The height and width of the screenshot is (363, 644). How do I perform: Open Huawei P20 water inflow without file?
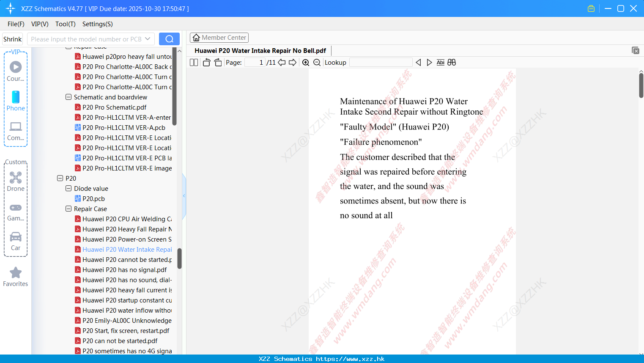(123, 310)
